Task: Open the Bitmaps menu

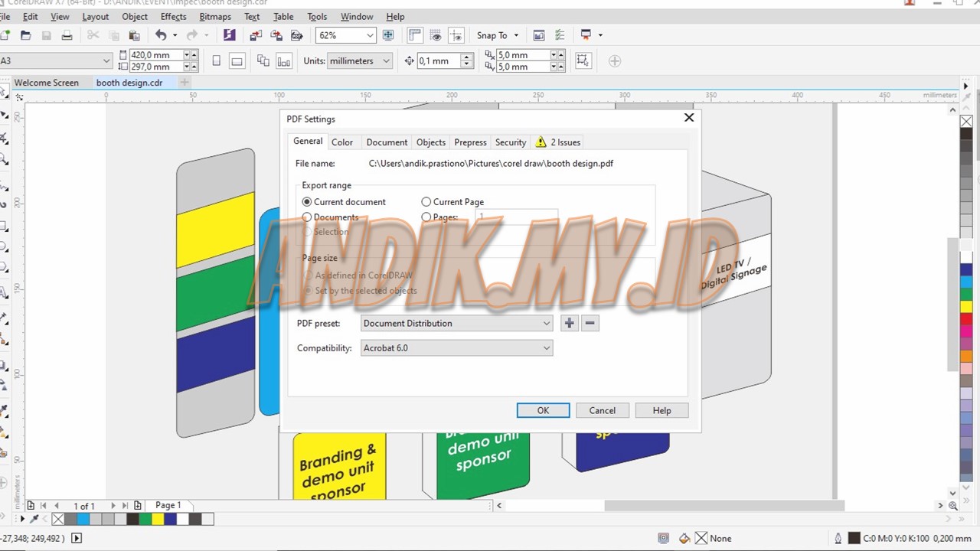Action: 215,16
